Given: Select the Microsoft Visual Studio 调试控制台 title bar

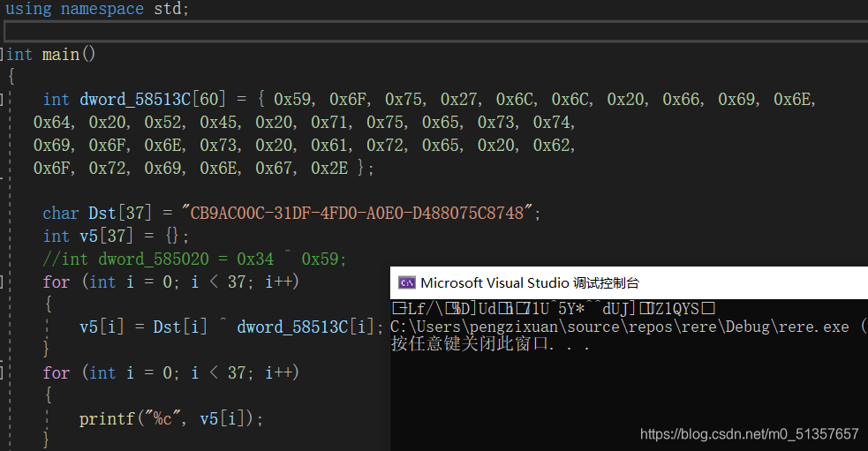Looking at the screenshot, I should click(629, 282).
